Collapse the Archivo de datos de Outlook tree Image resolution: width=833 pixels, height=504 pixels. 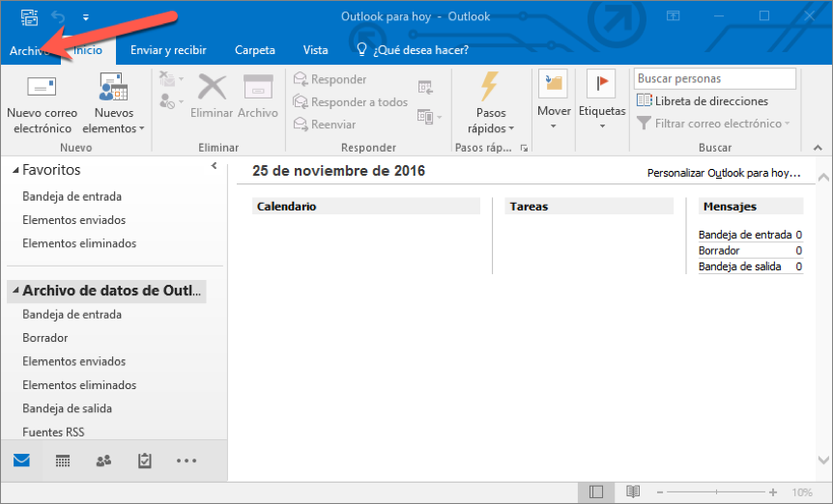[x=15, y=291]
